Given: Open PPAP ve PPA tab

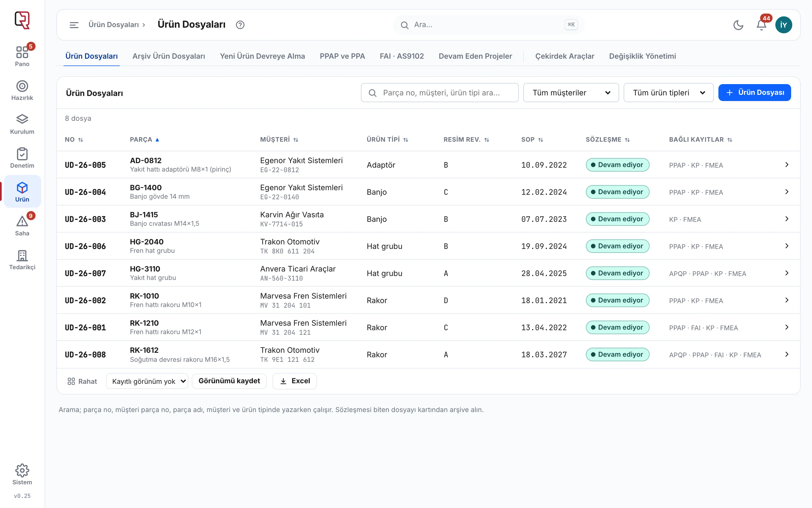Looking at the screenshot, I should point(342,56).
